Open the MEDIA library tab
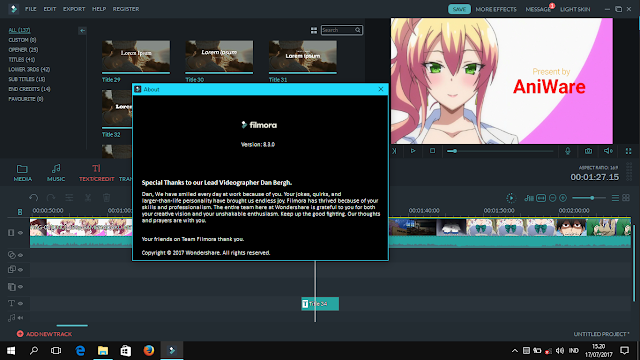640x360 pixels. [22, 173]
